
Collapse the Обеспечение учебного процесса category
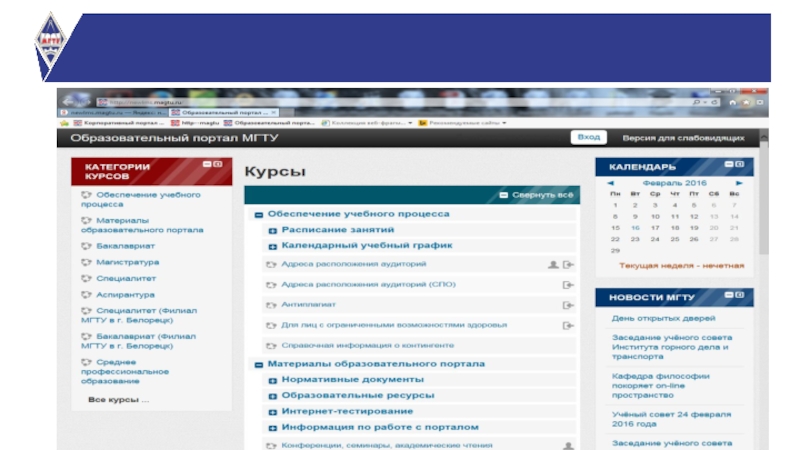coord(258,214)
